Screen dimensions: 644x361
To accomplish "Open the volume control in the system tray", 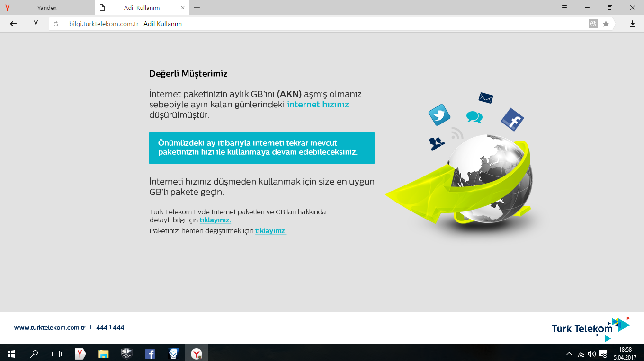I will point(591,353).
